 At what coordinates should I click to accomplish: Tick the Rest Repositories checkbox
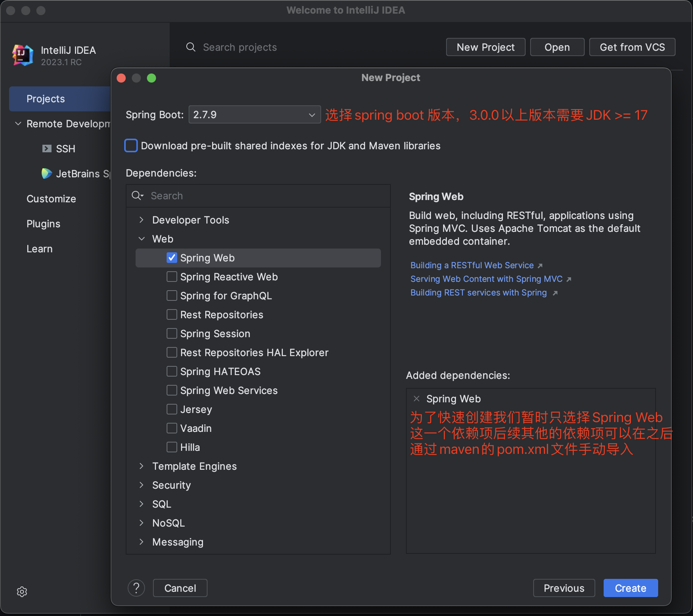point(172,314)
